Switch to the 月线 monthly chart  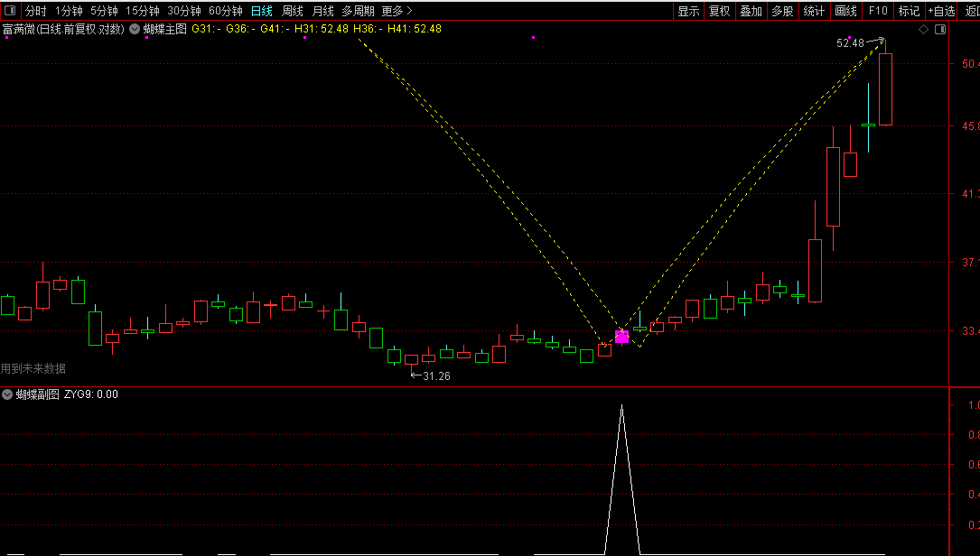323,11
